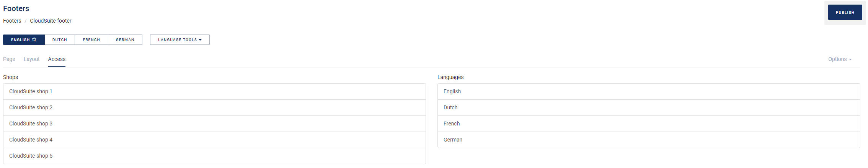The image size is (868, 168).
Task: Switch to Dutch language version
Action: (60, 40)
